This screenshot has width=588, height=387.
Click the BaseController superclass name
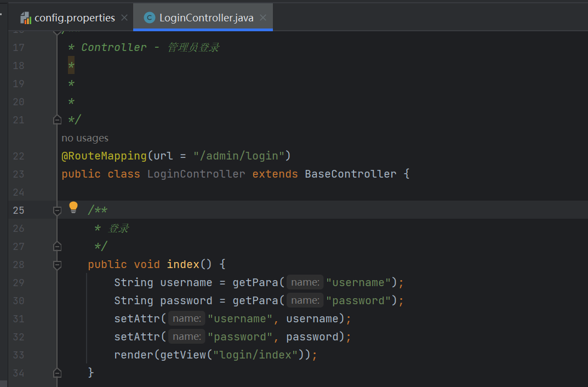(350, 174)
